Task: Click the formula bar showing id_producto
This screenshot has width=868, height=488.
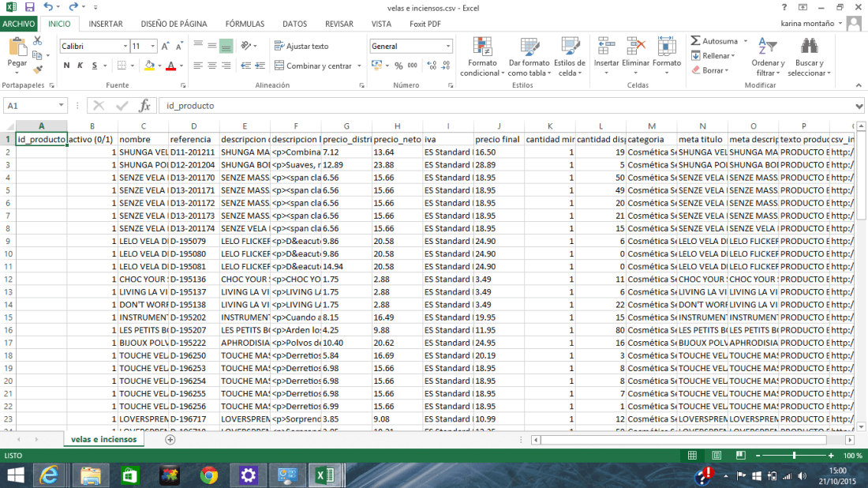Action: 506,106
